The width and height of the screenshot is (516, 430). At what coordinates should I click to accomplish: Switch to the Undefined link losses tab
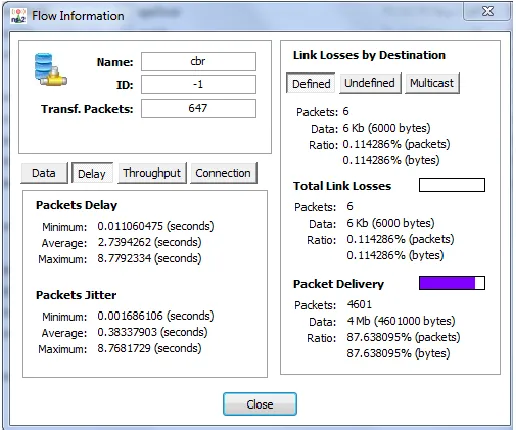[370, 83]
